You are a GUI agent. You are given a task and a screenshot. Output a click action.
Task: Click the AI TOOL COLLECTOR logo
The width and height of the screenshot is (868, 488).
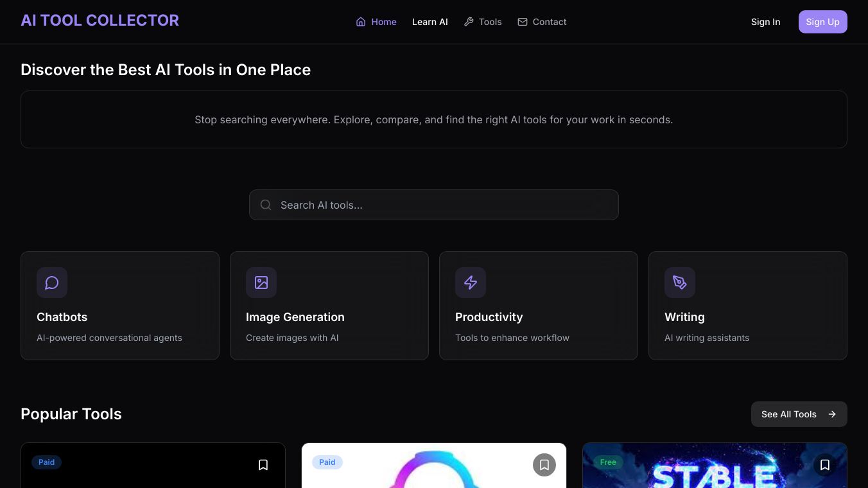tap(100, 21)
